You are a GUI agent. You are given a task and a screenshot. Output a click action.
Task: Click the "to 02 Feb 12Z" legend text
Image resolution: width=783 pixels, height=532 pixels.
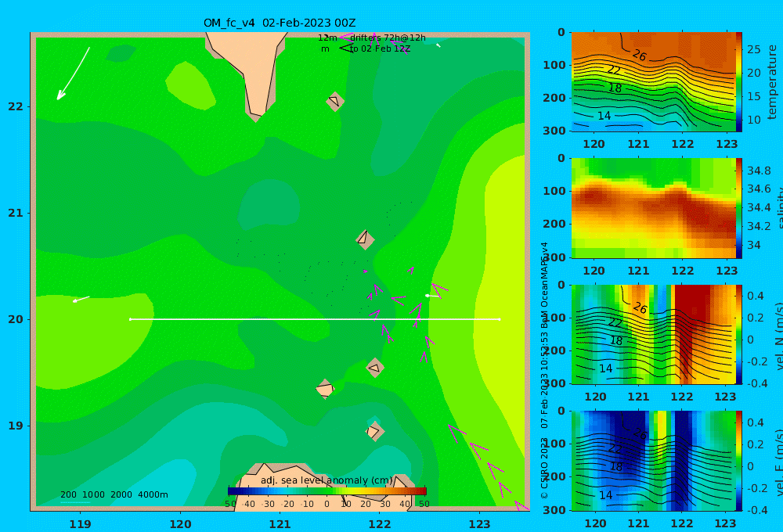tap(380, 49)
